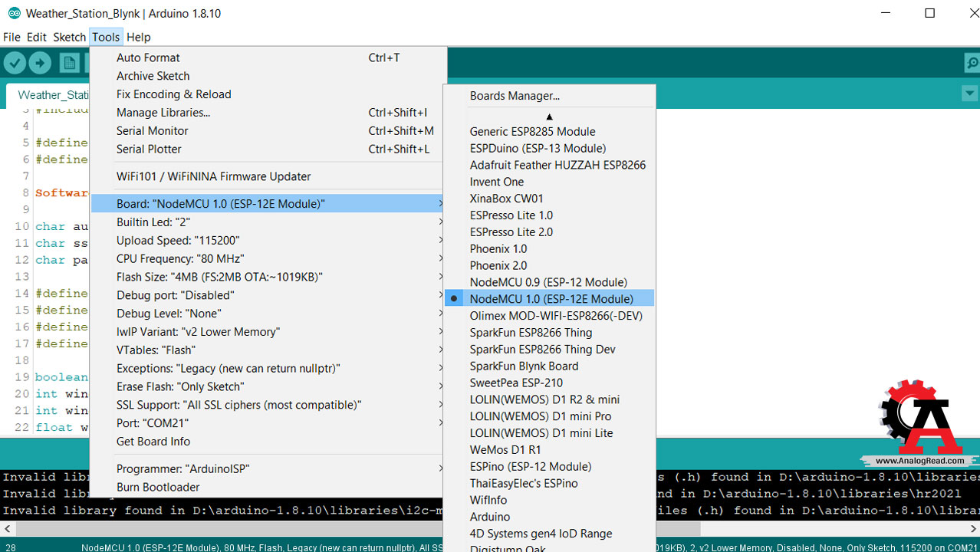Select NodeMCU 0.9 (ESP-12 Module) board
This screenshot has height=552, width=980.
549,282
